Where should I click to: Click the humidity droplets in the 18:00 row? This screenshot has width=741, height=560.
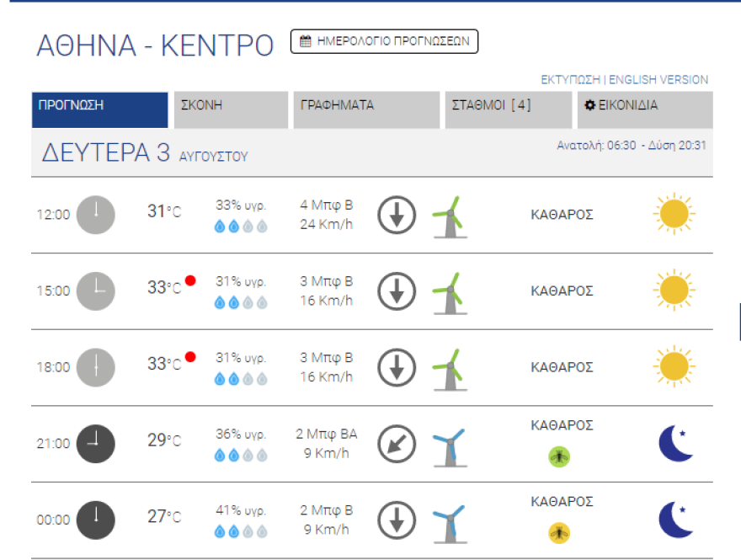(241, 379)
